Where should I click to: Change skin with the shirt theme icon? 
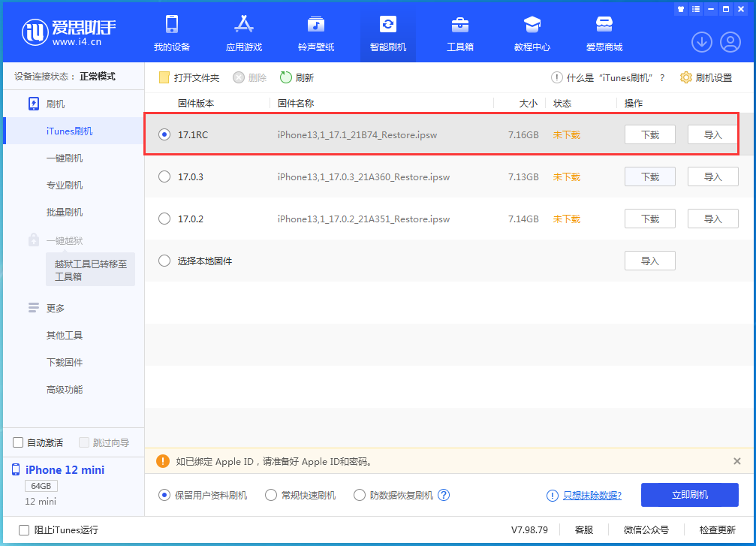point(680,9)
